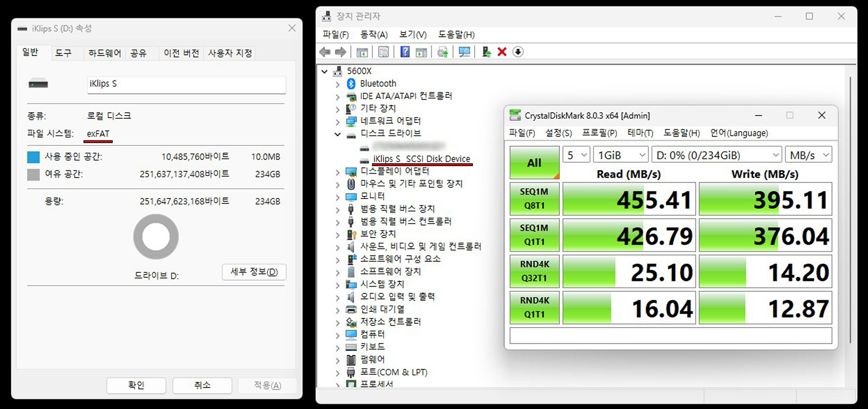Open the drive dropdown D: 0% (0/234GiB)

pos(717,155)
